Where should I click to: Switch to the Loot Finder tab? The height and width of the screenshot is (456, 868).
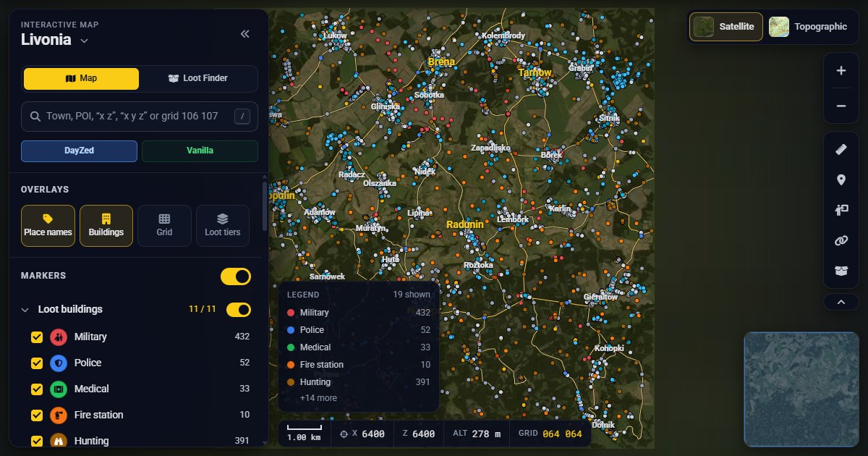197,78
